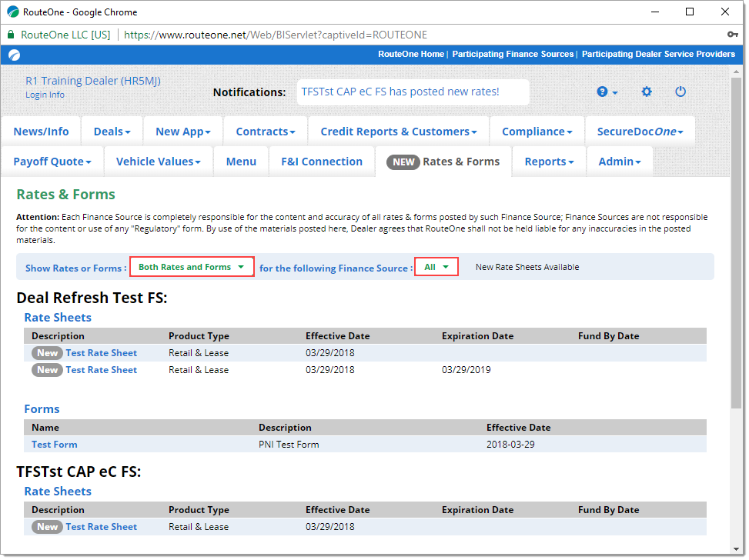Open Test Rate Sheet expiring 03/29/2019
The height and width of the screenshot is (560, 749).
(x=102, y=370)
